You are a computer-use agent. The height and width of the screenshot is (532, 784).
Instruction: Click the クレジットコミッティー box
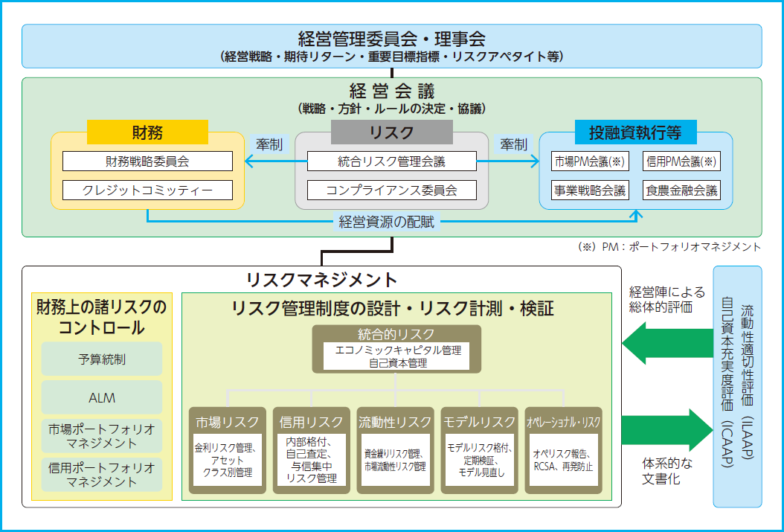click(147, 190)
